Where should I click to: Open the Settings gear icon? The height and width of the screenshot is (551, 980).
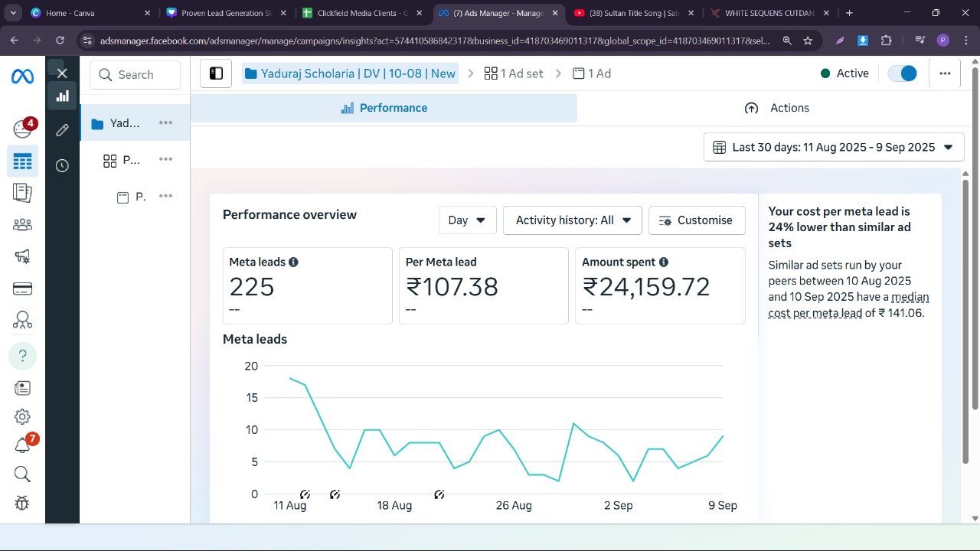[22, 416]
